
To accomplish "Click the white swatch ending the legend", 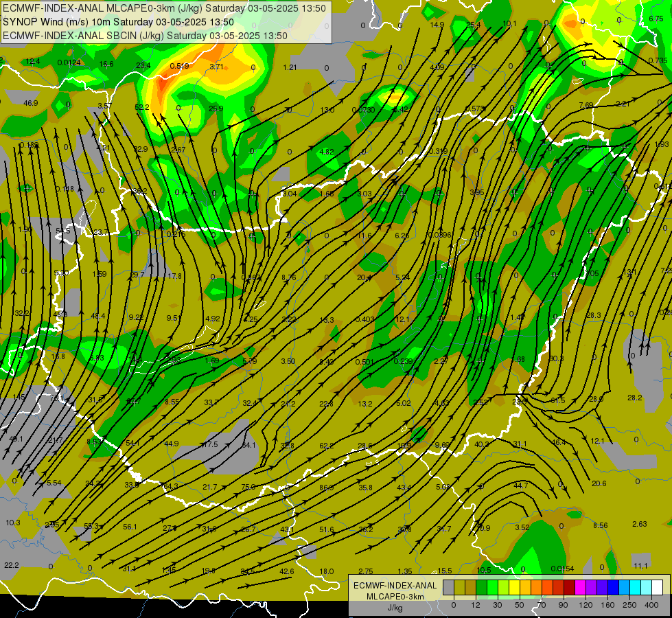I will click(x=657, y=587).
